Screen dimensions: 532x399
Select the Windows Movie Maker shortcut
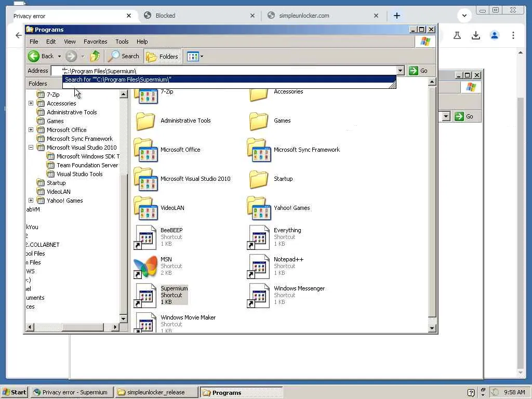145,322
